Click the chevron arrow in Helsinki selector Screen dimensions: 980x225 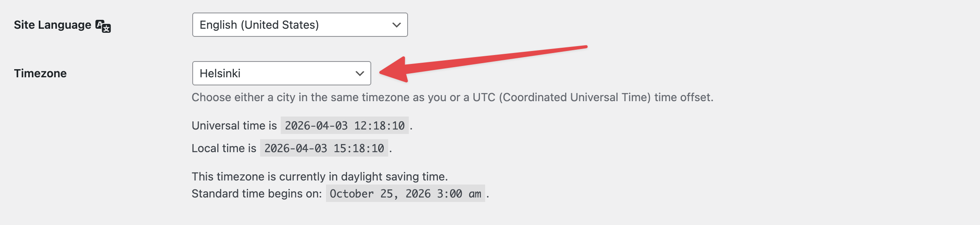click(x=360, y=73)
